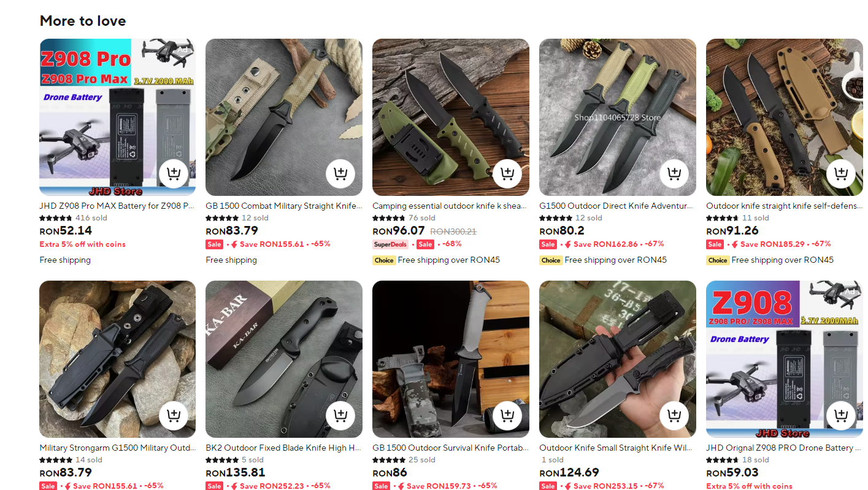
Task: Add Outdoor Knife Small Straight to cart
Action: (674, 416)
